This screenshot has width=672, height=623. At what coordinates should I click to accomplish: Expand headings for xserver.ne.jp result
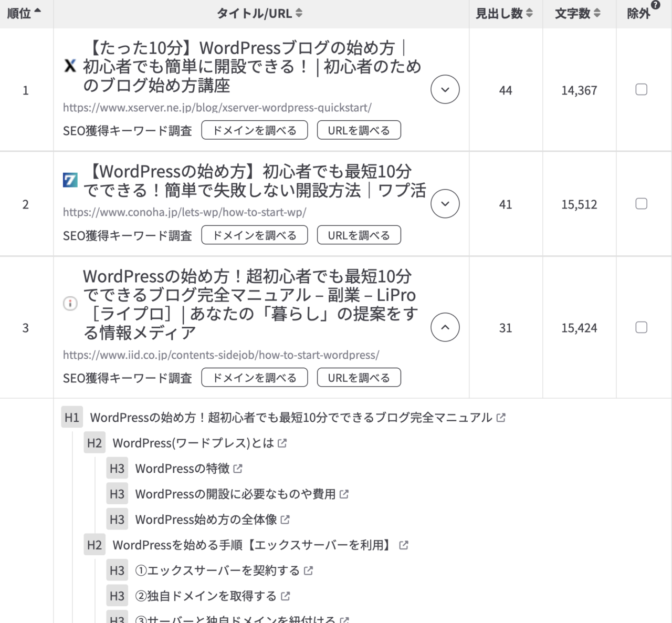[x=445, y=90]
